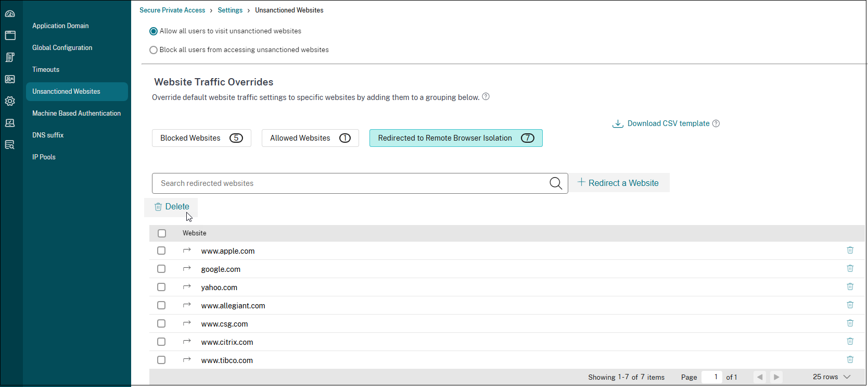The image size is (868, 387).
Task: Open the 25 rows per page dropdown
Action: 831,377
